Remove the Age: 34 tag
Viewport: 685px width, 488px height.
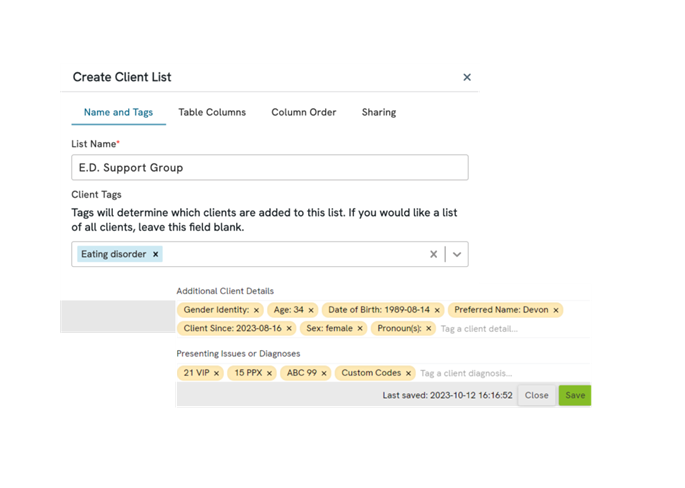311,310
